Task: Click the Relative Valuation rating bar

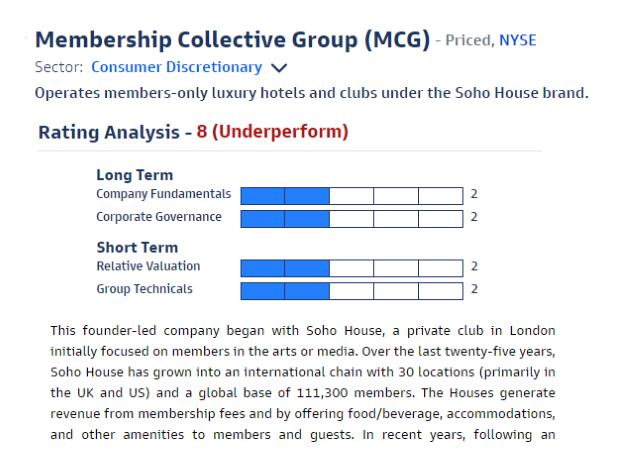Action: click(x=352, y=268)
